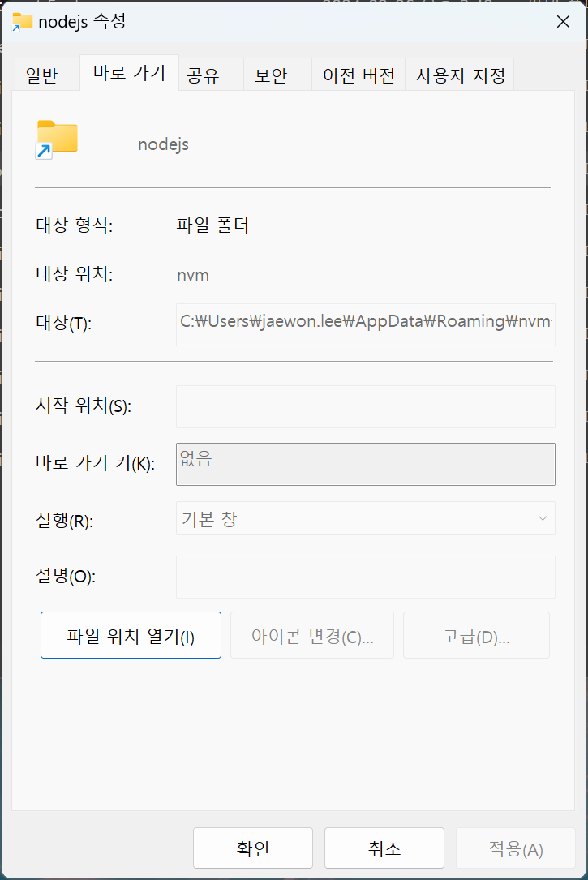Go to the 보안 tab
Screen dimensions: 588x880
pyautogui.click(x=277, y=75)
